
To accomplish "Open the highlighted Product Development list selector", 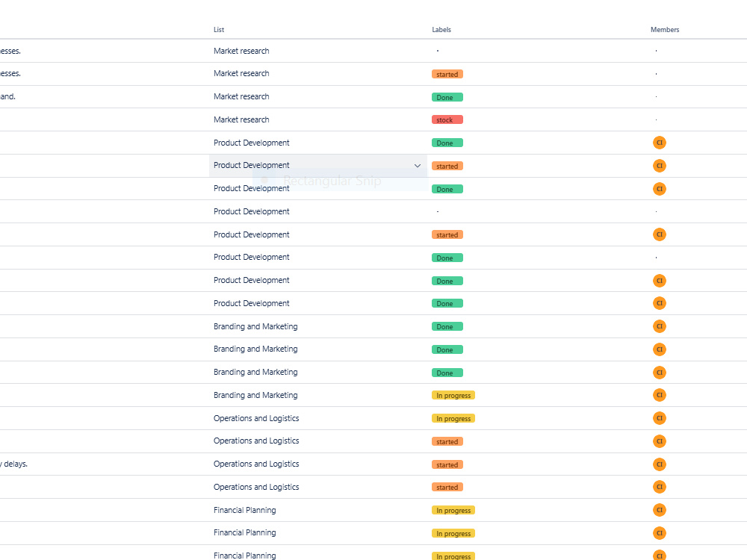I will [317, 166].
